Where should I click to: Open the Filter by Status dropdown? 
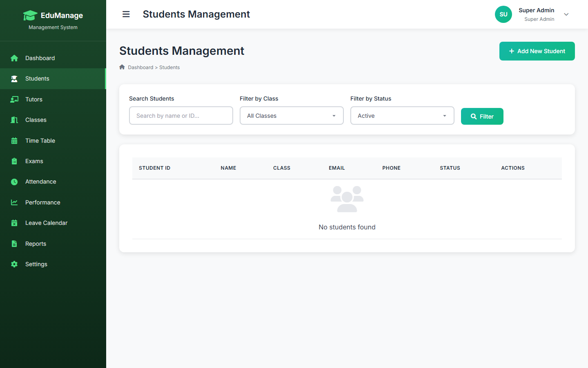(402, 116)
